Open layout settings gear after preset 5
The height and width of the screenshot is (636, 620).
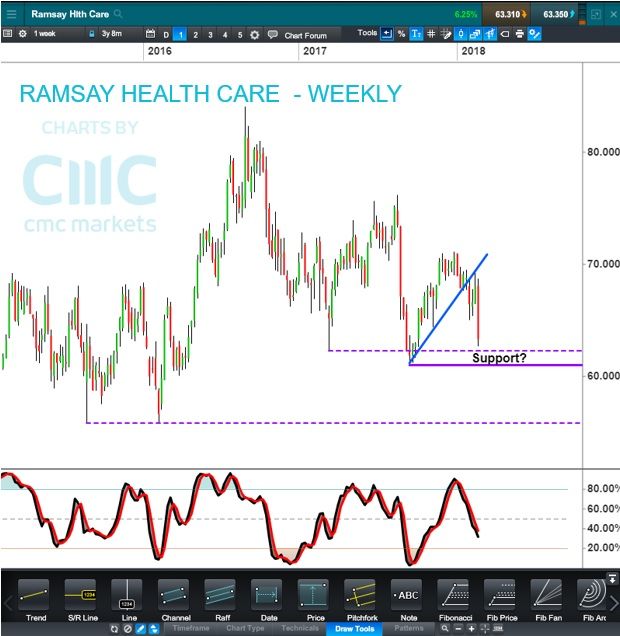(x=255, y=35)
